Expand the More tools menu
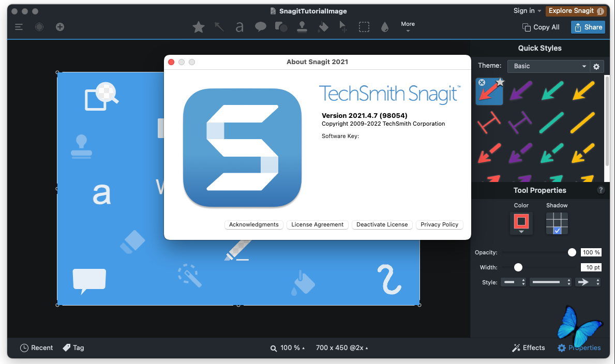The image size is (615, 364). tap(408, 27)
